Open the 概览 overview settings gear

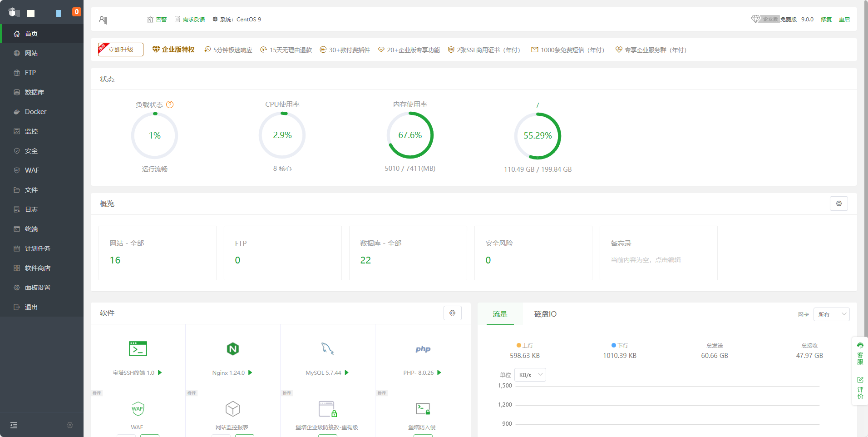tap(838, 204)
